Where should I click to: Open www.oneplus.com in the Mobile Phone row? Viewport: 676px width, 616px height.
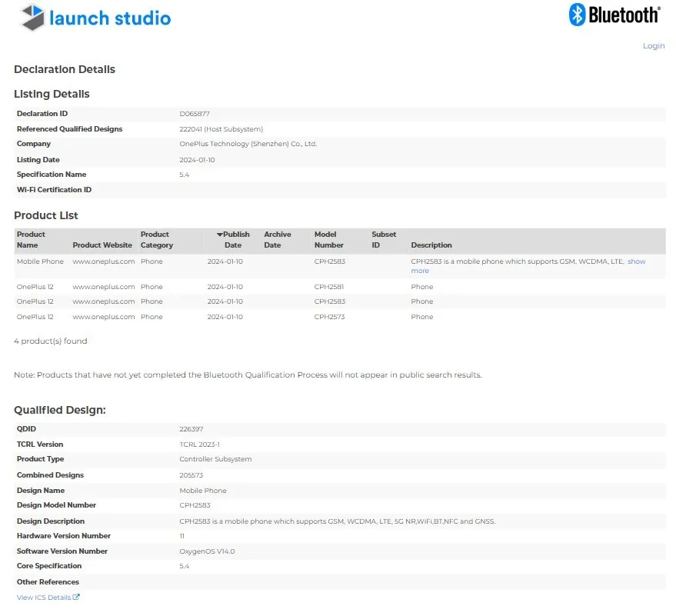104,261
